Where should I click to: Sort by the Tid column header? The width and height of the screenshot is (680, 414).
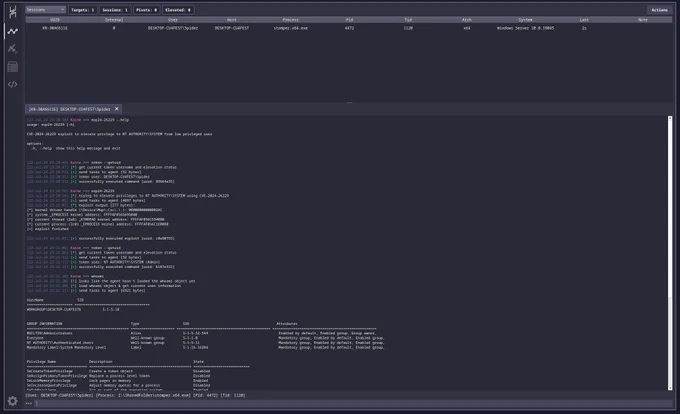click(x=408, y=20)
